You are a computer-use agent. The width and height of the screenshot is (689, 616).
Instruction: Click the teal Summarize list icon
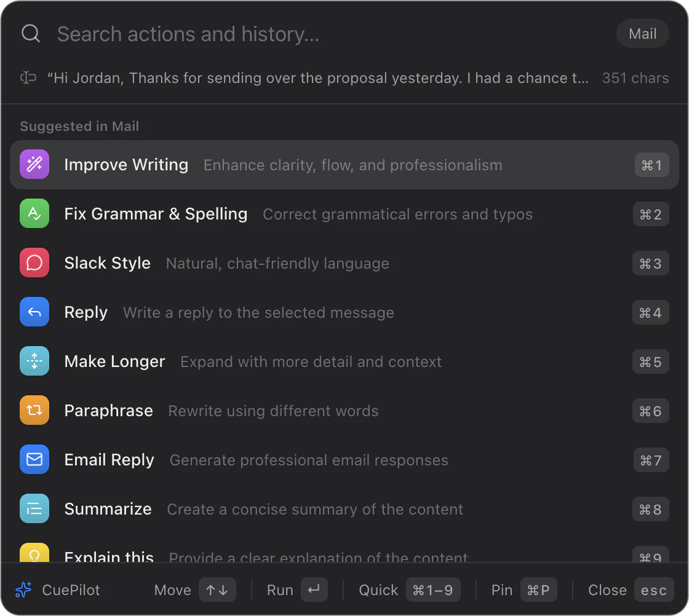[34, 509]
